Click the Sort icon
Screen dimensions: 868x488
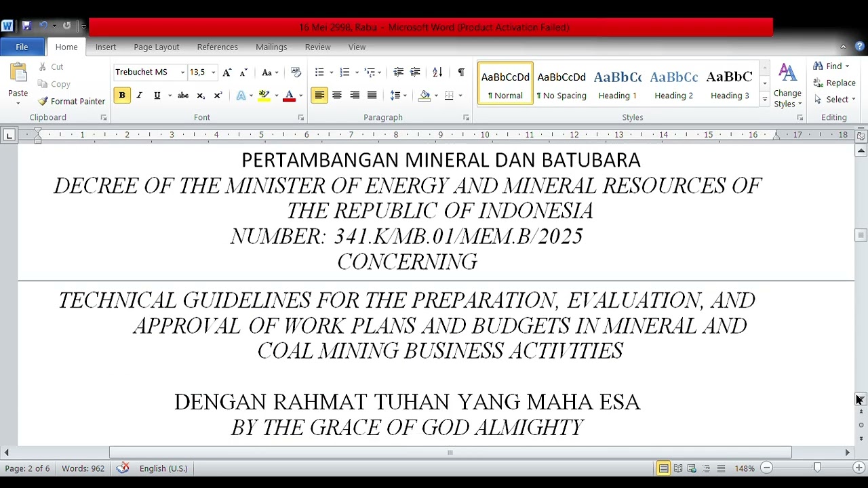(437, 73)
